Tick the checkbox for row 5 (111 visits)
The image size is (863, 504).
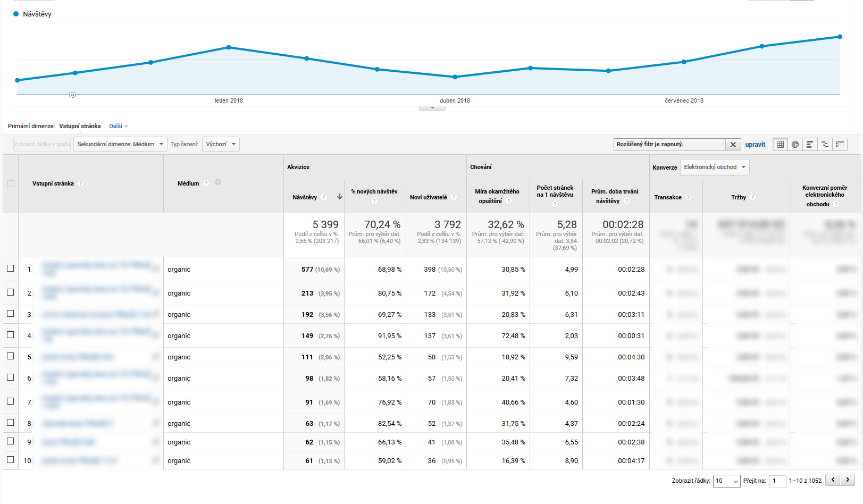10,356
